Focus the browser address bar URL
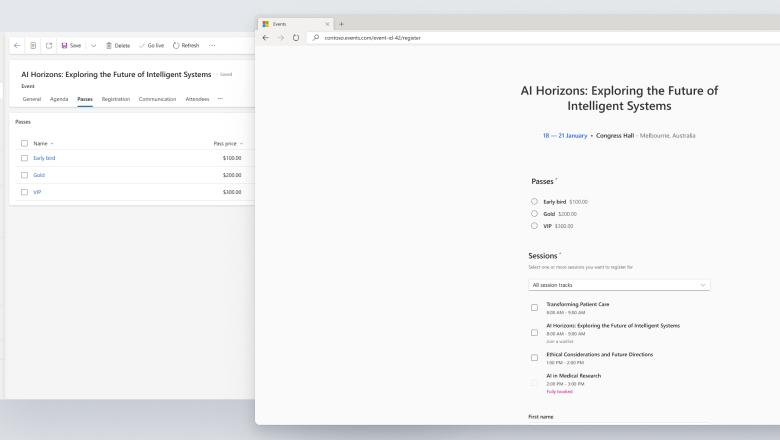This screenshot has height=440, width=780. click(373, 38)
